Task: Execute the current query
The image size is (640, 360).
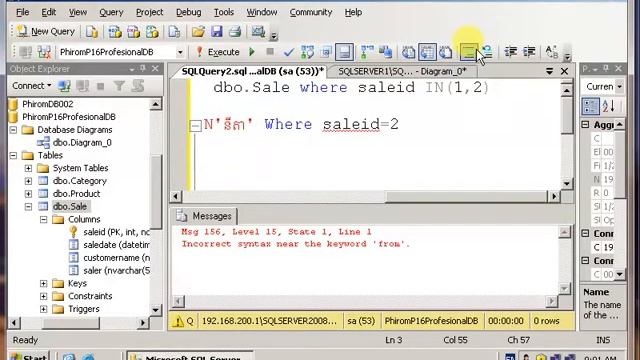Action: (x=218, y=52)
